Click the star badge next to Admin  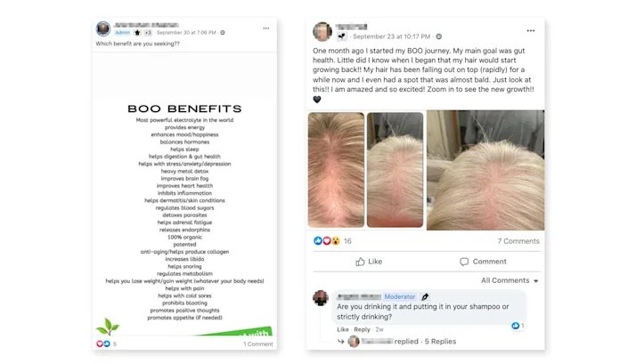[137, 32]
